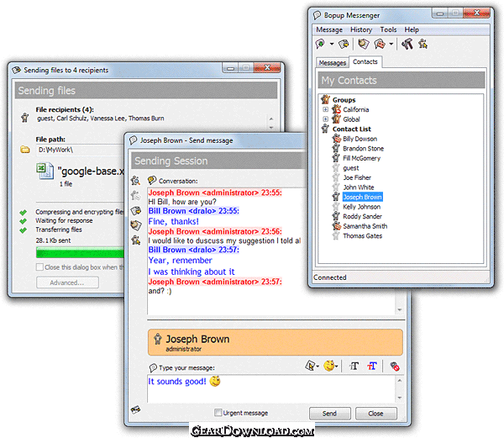Click the clear formatting icon beside font buttons
Viewport: 504px width, 438px height.
tap(395, 367)
